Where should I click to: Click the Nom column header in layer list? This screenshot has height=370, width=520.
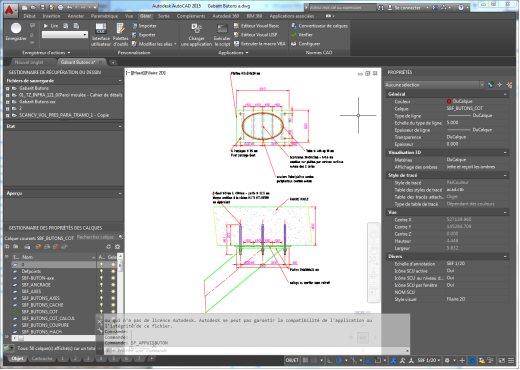point(58,257)
